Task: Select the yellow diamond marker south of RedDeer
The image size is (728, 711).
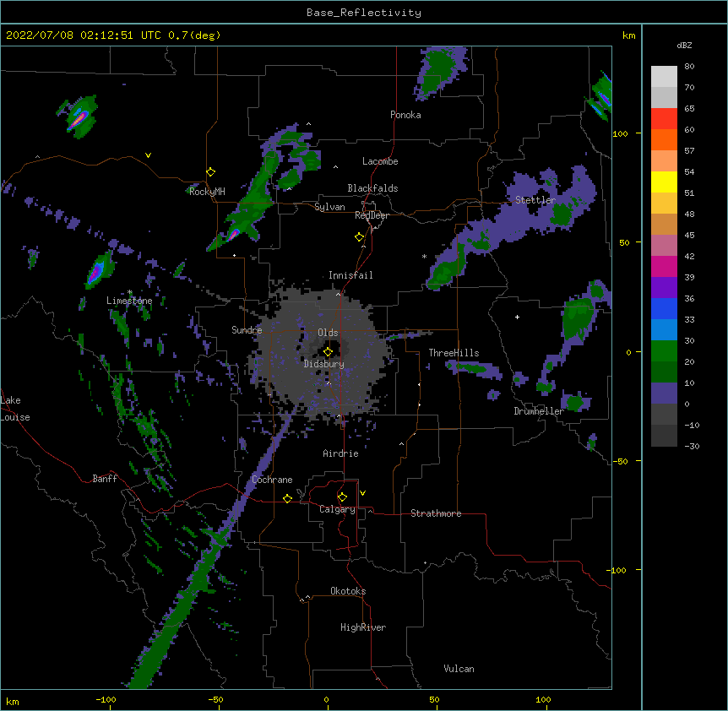Action: pos(360,237)
